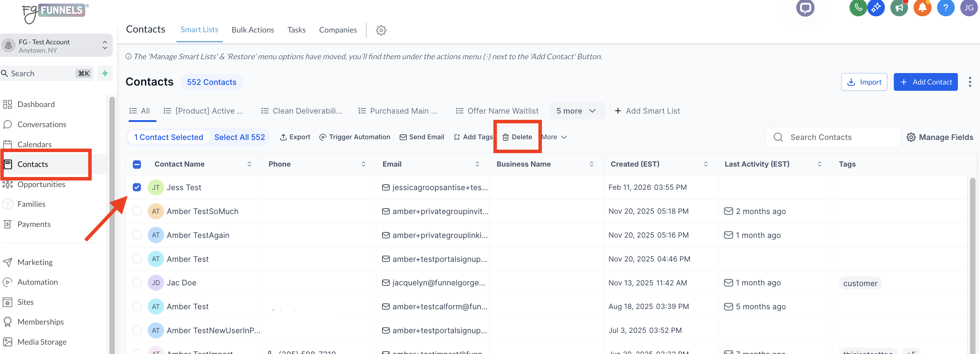This screenshot has width=980, height=354.
Task: Sort by Contact Name column arrows
Action: click(x=249, y=164)
